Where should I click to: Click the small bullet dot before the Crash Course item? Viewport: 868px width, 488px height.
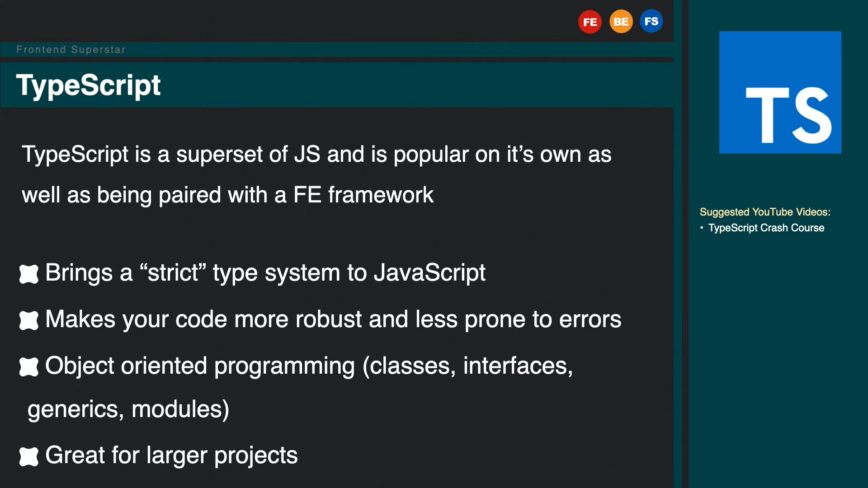pyautogui.click(x=702, y=228)
